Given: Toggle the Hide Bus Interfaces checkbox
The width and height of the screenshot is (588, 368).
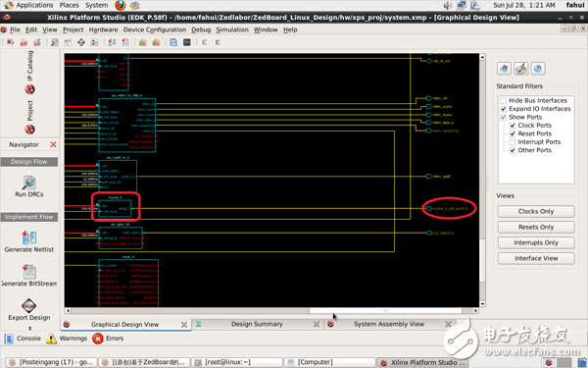Looking at the screenshot, I should pos(504,101).
